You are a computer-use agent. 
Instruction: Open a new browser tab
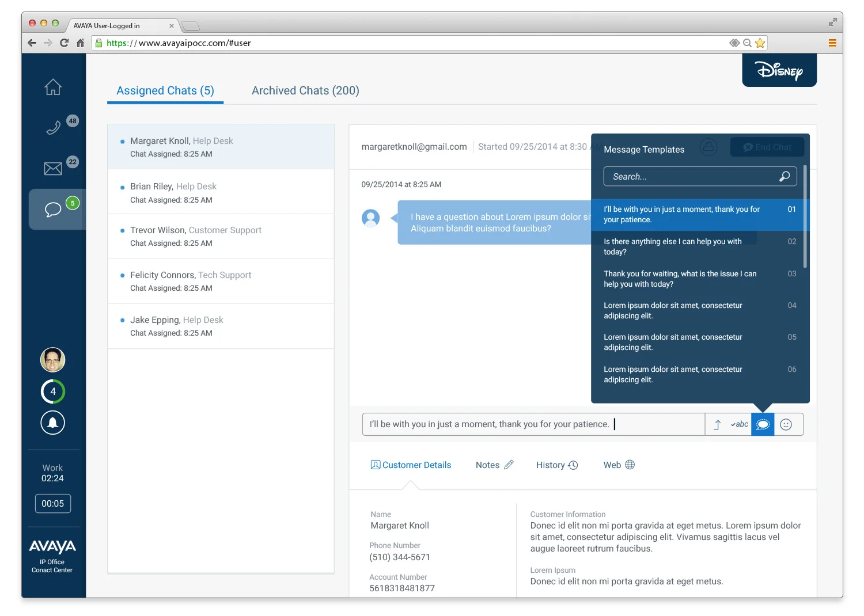click(190, 26)
